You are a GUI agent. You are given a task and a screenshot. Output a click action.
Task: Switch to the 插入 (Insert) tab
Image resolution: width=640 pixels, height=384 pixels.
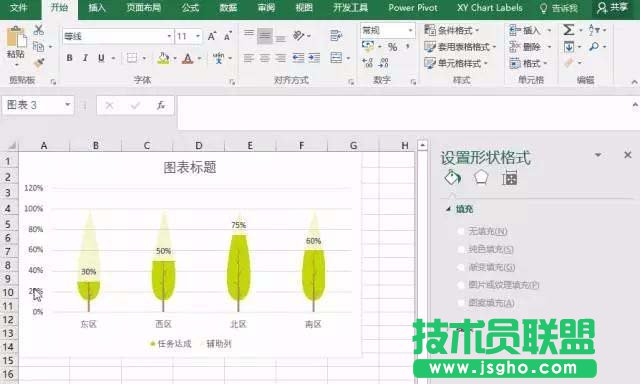(x=97, y=8)
